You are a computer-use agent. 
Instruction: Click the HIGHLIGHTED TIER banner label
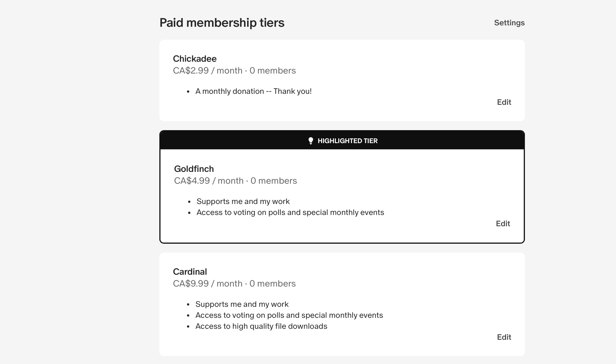click(x=347, y=141)
